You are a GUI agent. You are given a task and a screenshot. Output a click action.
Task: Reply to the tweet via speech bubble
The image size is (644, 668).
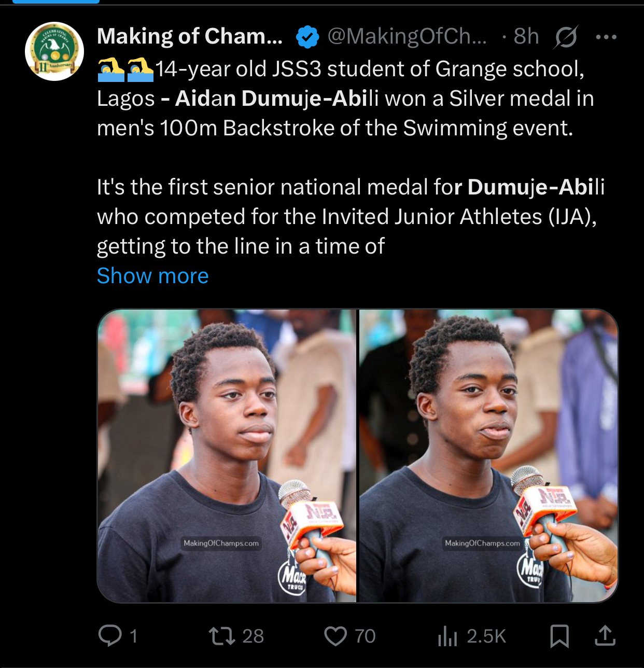tap(110, 635)
